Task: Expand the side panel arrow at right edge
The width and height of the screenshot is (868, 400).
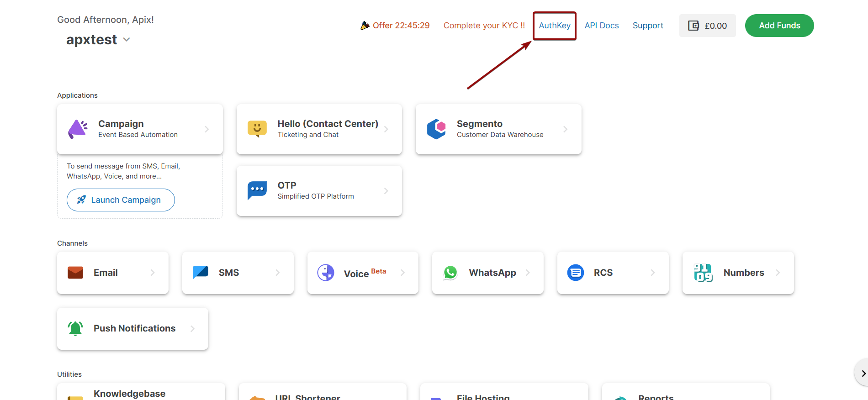Action: (x=863, y=373)
